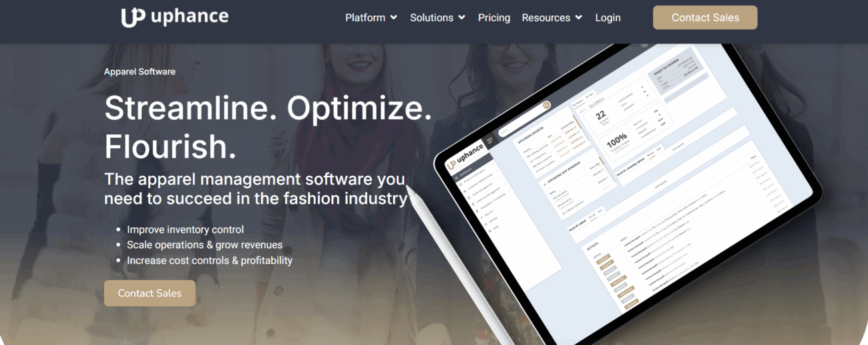Click the uphance logo inside the tablet screen
This screenshot has height=345, width=868.
pyautogui.click(x=466, y=155)
